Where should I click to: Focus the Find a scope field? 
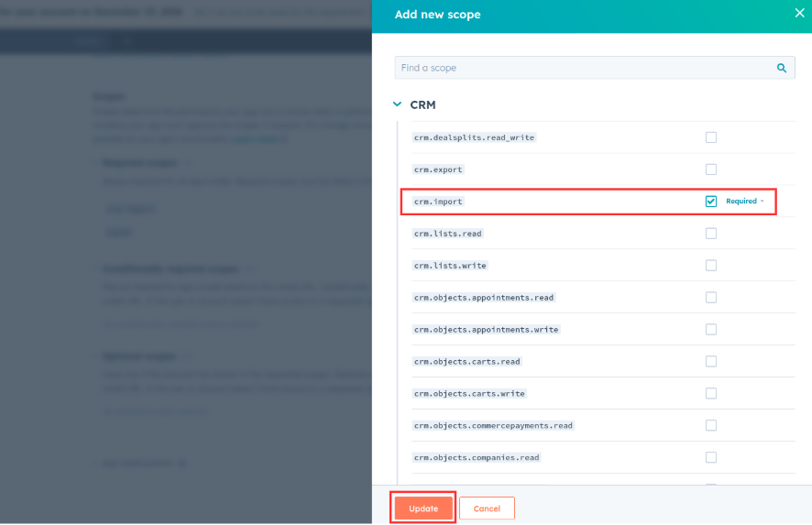(595, 68)
